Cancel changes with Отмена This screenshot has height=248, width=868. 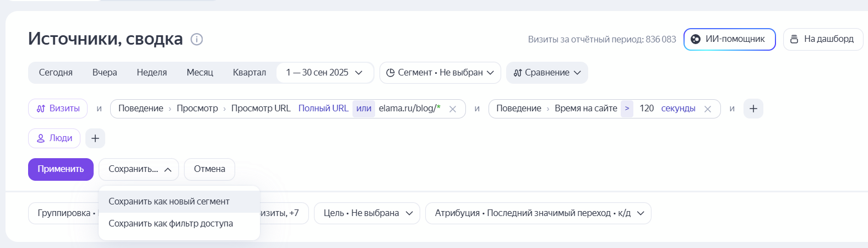[209, 169]
